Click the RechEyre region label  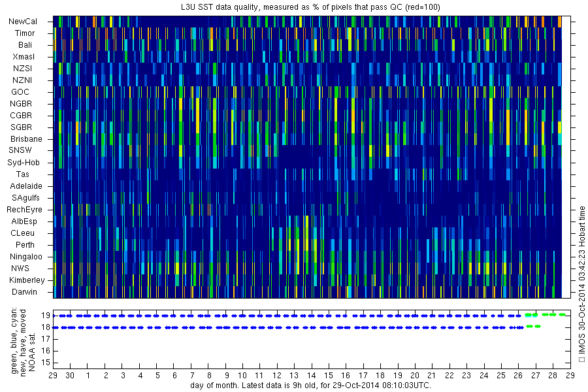pyautogui.click(x=24, y=210)
